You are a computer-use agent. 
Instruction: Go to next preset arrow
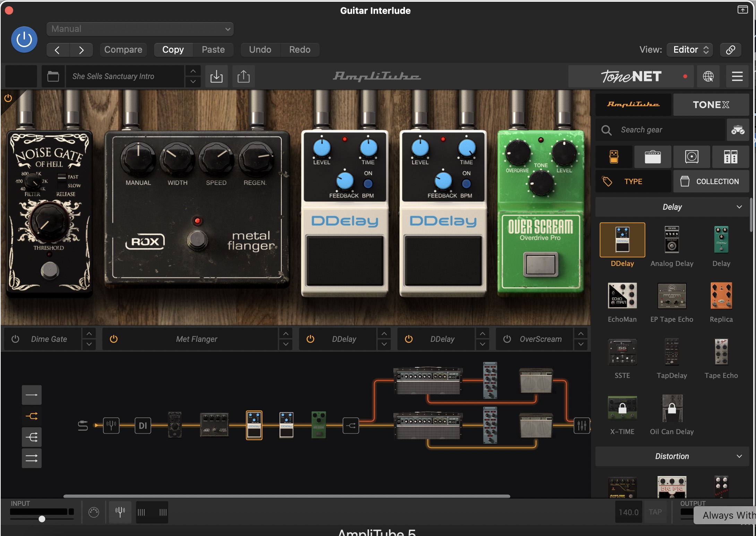[x=81, y=50]
